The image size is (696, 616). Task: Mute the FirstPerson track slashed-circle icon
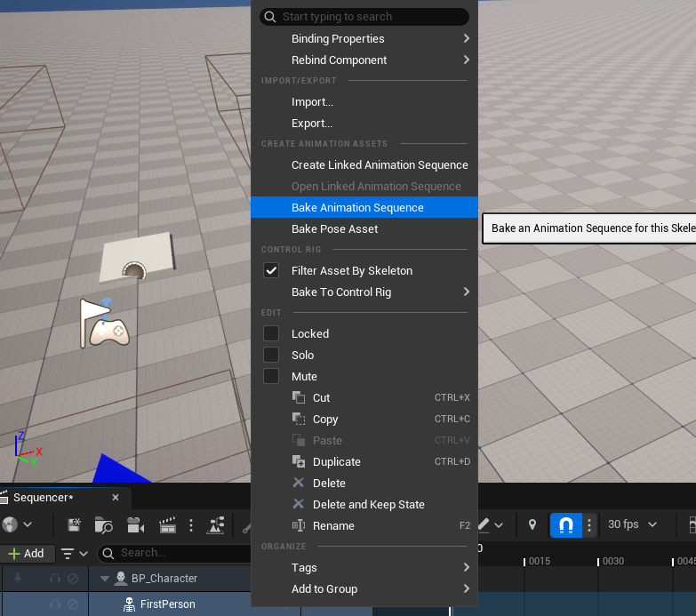[73, 604]
